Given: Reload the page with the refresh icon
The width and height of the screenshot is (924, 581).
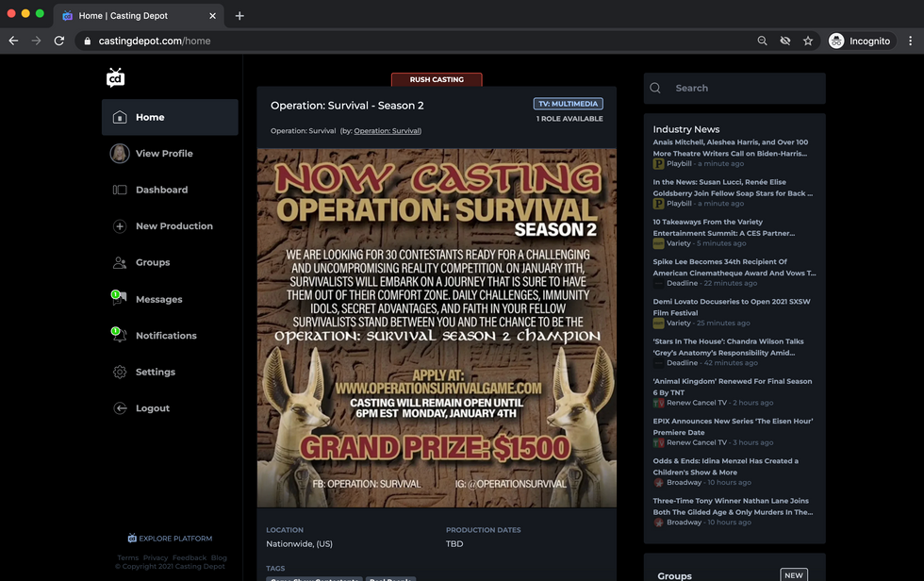Looking at the screenshot, I should click(58, 41).
